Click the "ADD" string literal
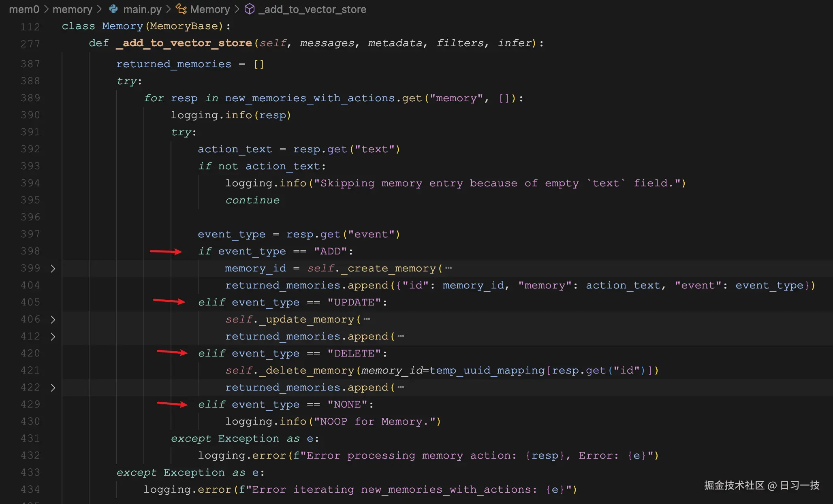 point(331,252)
